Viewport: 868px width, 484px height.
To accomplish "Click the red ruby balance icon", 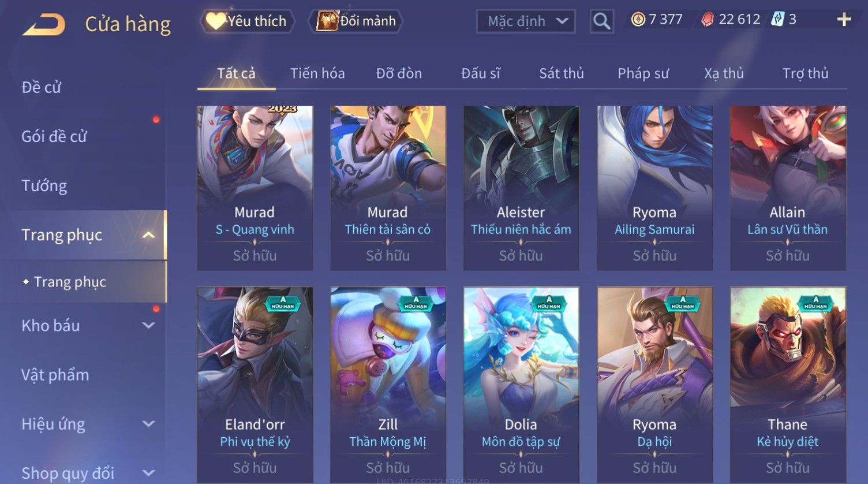I will coord(708,20).
